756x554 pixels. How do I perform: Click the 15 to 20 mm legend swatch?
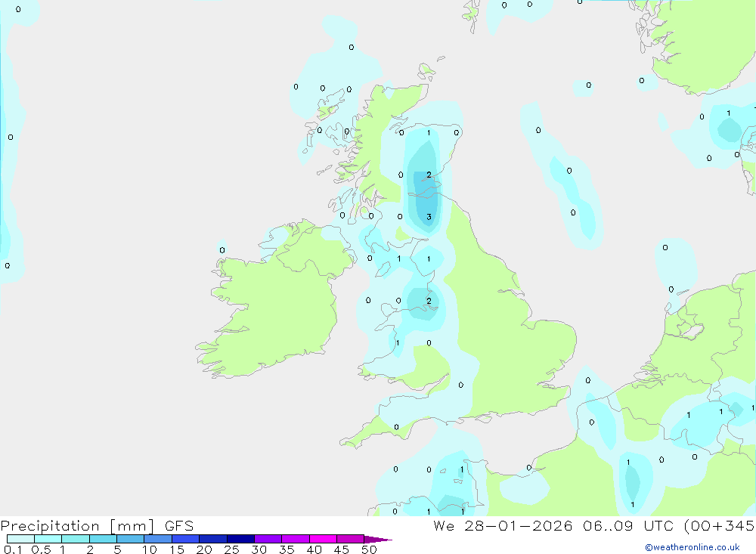click(186, 539)
